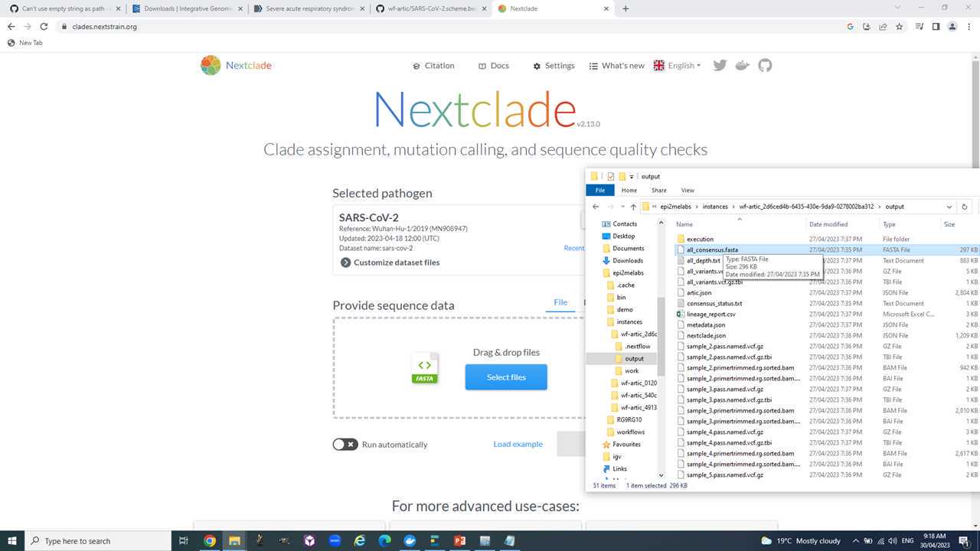Image resolution: width=980 pixels, height=551 pixels.
Task: Open the GitHub icon link in header
Action: pos(765,66)
